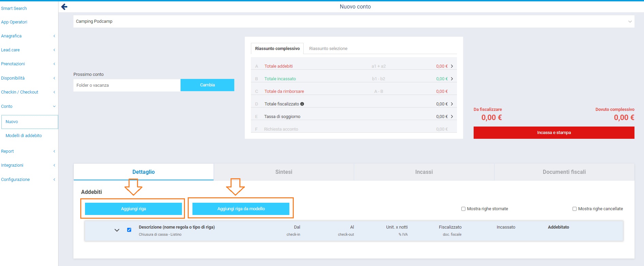Screen dimensions: 644x266
Task: Click the Aggiungi riga button
Action: 133,209
